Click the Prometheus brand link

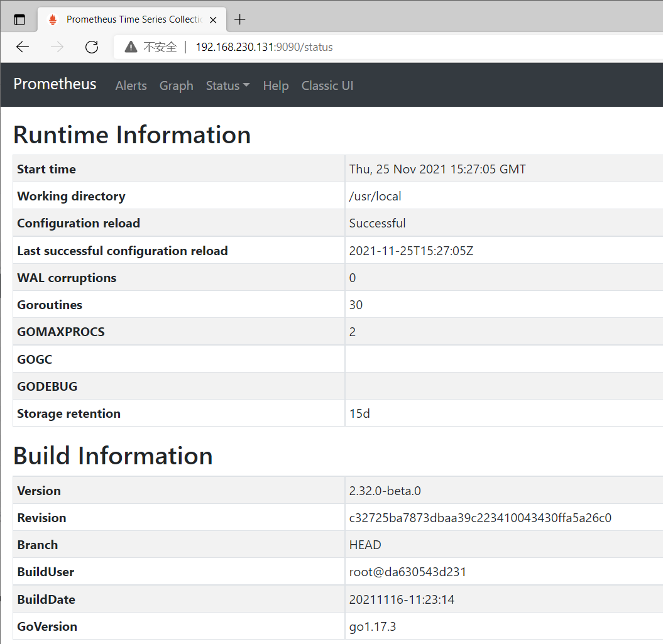click(x=55, y=84)
